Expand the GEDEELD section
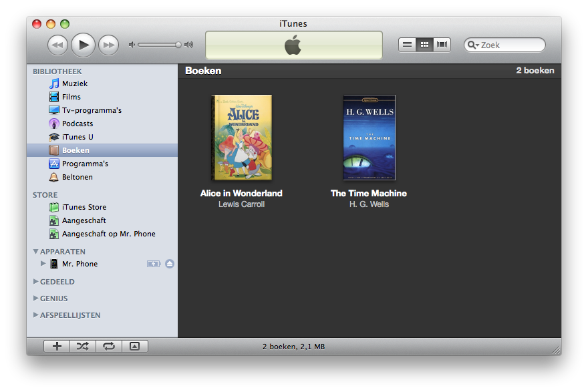 pyautogui.click(x=35, y=281)
